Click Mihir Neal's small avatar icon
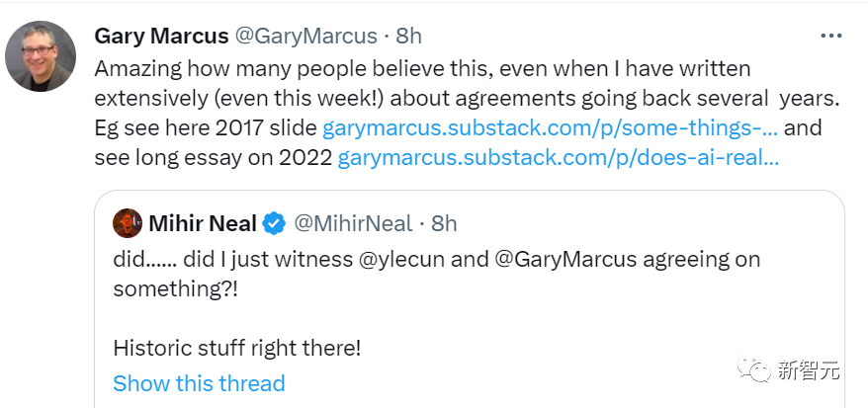The height and width of the screenshot is (408, 868). (x=127, y=223)
